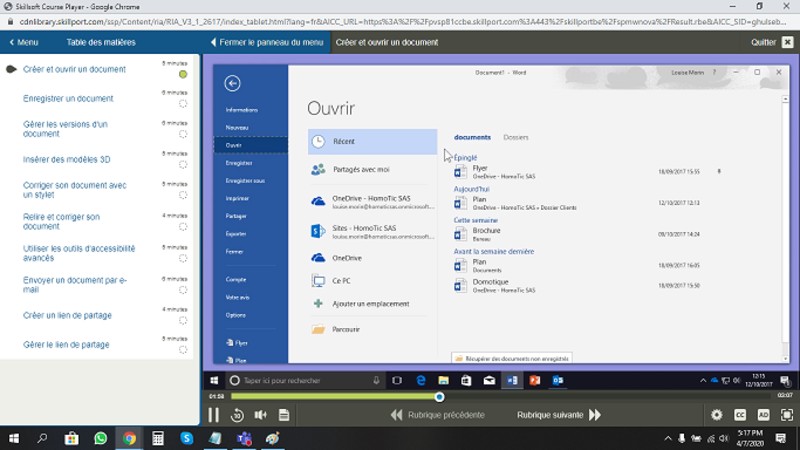The height and width of the screenshot is (450, 800).
Task: Open lesson Créer un lien de partage
Action: [67, 315]
